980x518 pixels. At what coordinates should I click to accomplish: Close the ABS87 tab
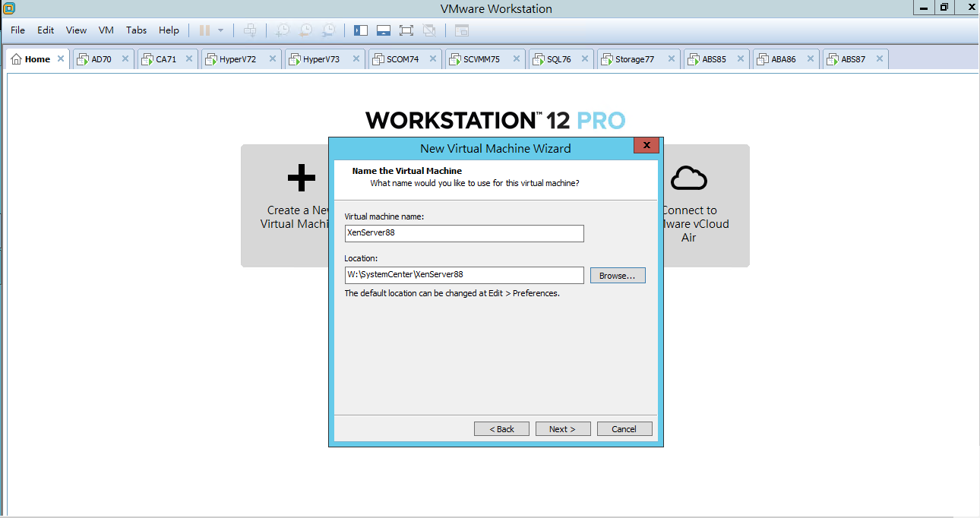(880, 58)
